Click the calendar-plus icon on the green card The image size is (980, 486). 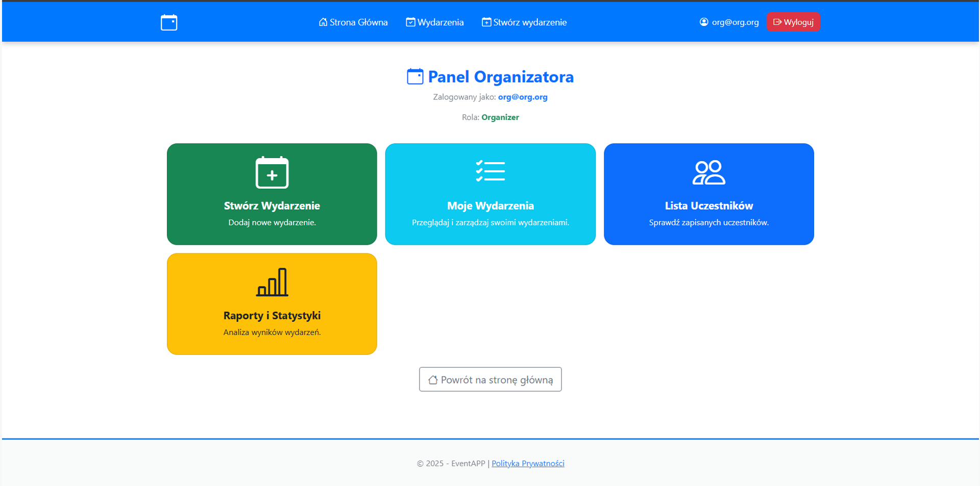272,172
